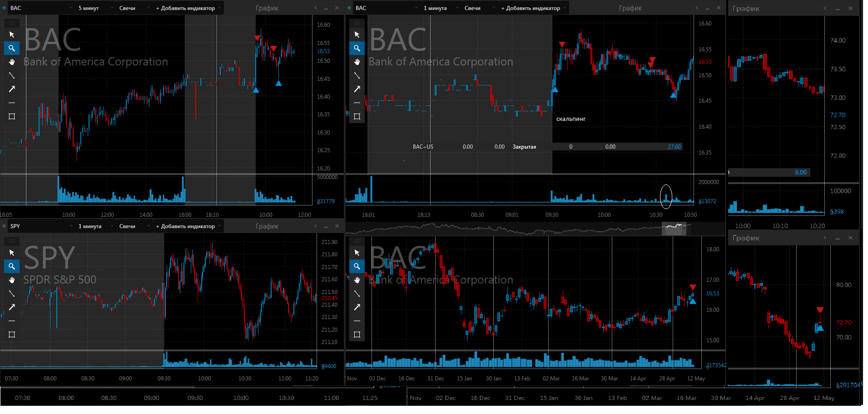This screenshot has width=868, height=414.
Task: Open the 5 минут timeframe dropdown
Action: [95, 8]
